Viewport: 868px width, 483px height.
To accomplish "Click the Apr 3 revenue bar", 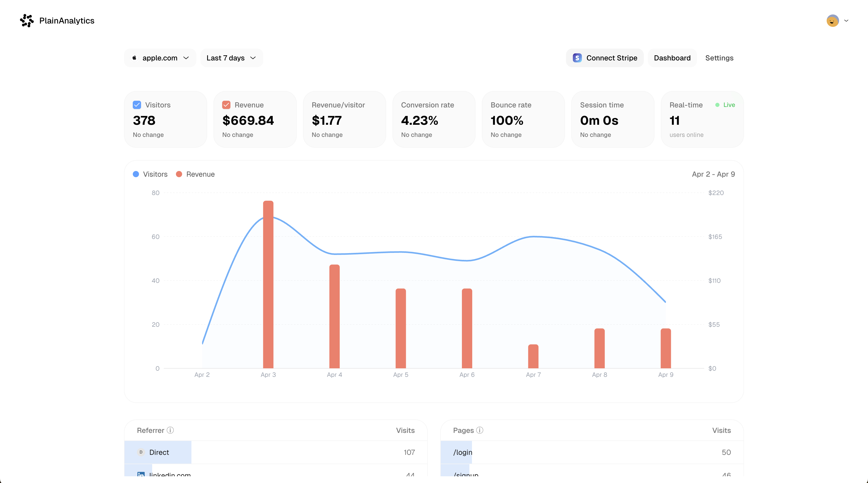I will coord(268,286).
